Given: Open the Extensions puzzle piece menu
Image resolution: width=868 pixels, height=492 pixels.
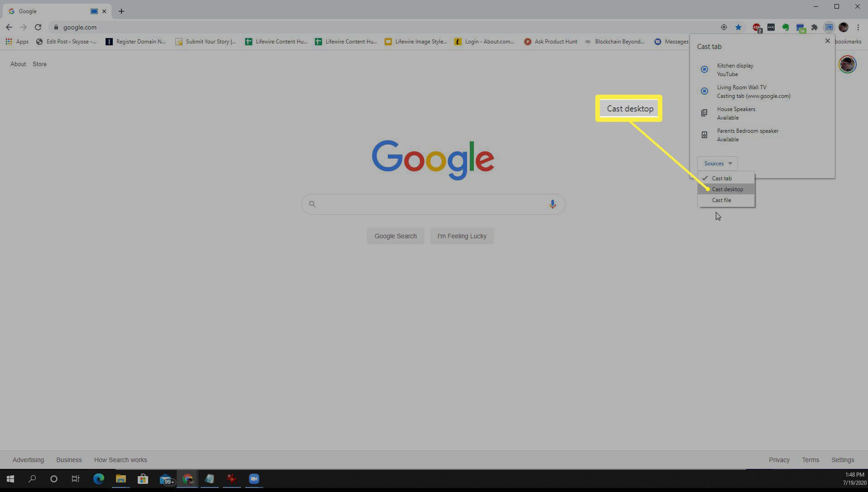Looking at the screenshot, I should 815,27.
